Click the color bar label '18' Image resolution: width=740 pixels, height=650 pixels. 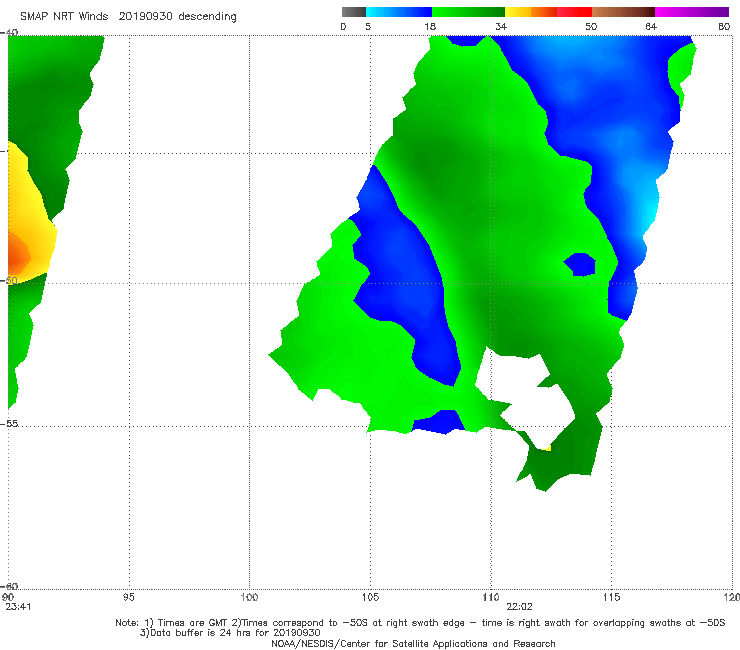(x=430, y=27)
